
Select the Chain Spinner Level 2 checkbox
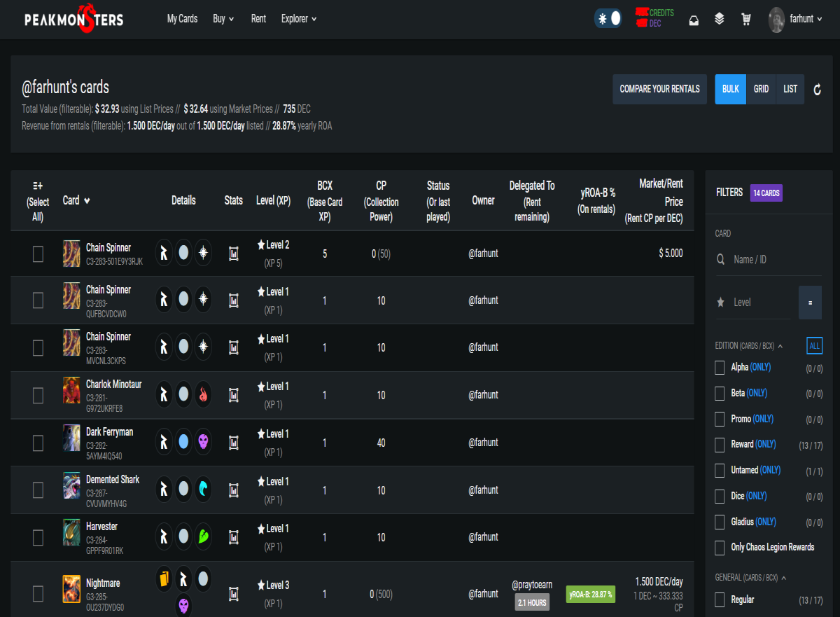38,254
